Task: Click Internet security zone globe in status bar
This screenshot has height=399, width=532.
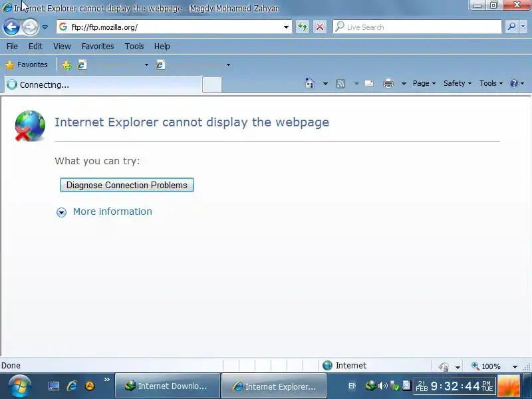Action: click(x=327, y=365)
